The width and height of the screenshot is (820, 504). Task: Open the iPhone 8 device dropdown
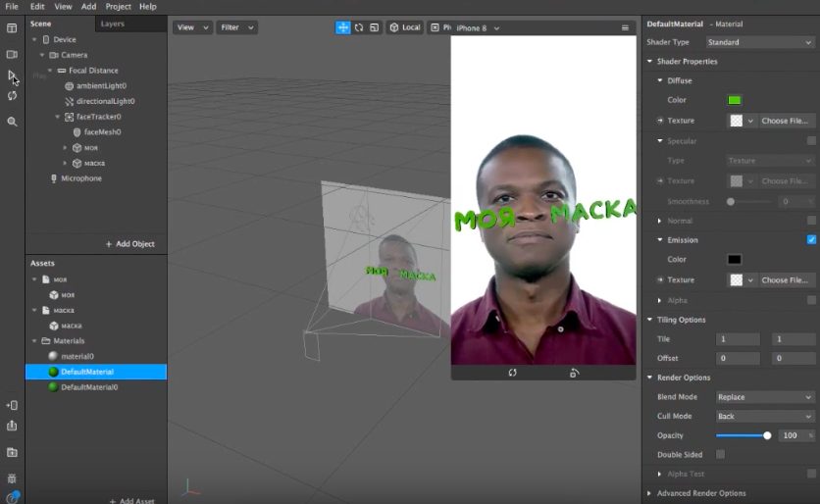point(478,28)
